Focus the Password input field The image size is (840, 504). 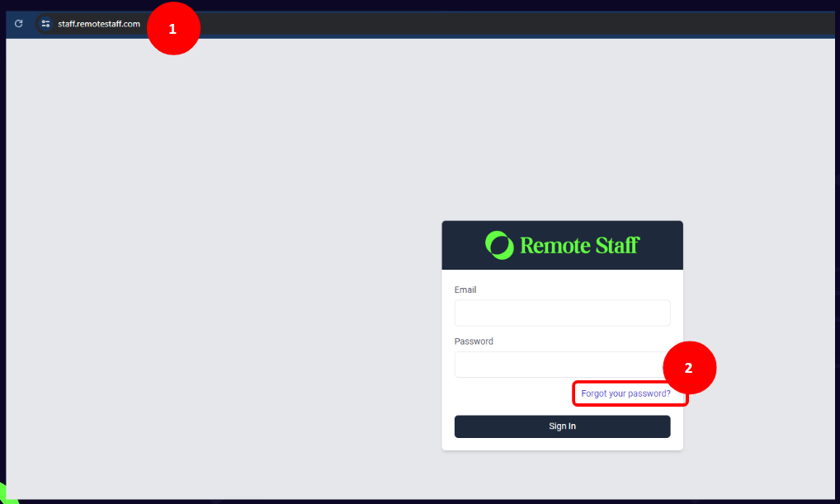pos(562,365)
